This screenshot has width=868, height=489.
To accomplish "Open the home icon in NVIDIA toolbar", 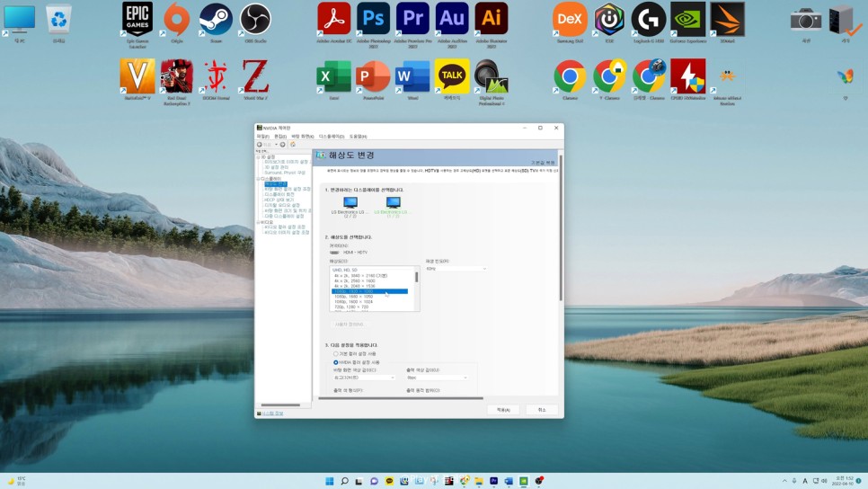I will pos(293,145).
